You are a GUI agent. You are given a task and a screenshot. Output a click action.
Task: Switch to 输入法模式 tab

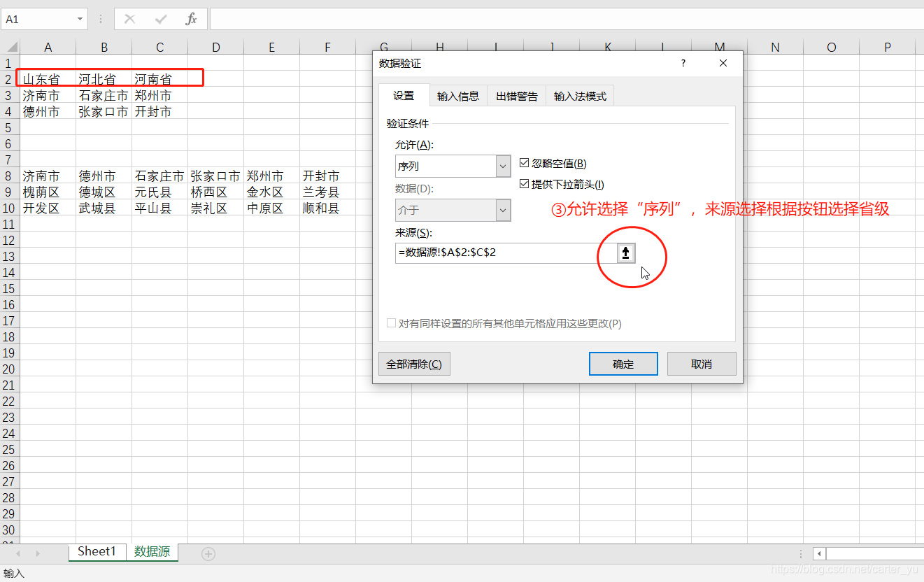(x=580, y=97)
